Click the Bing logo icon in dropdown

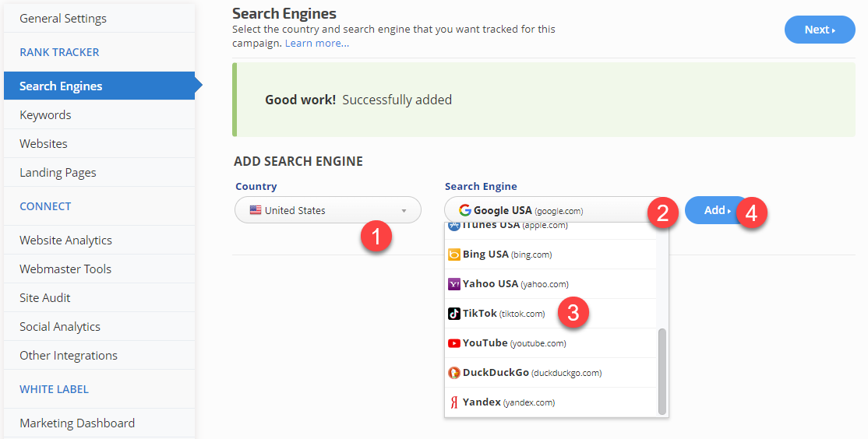coord(454,255)
